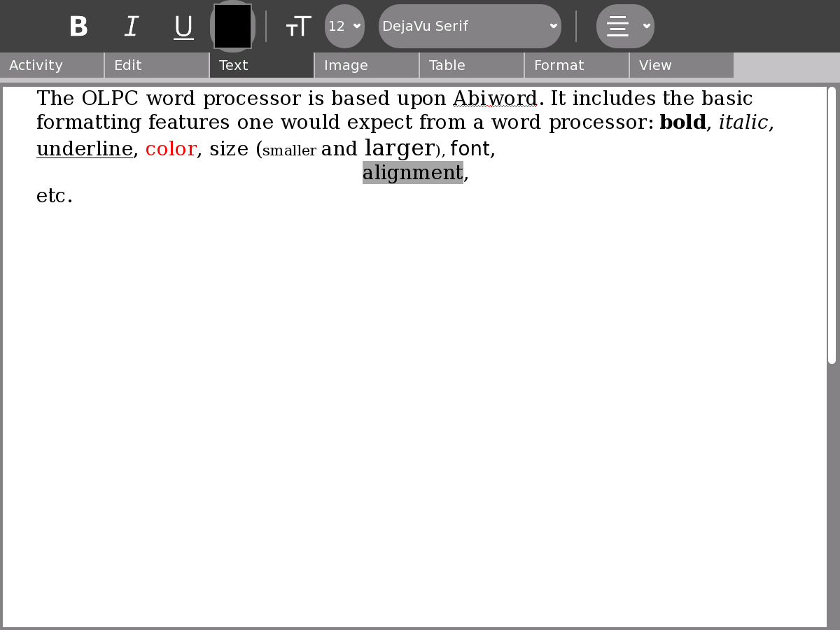This screenshot has height=630, width=840.
Task: Switch to the Format tab
Action: [577, 65]
